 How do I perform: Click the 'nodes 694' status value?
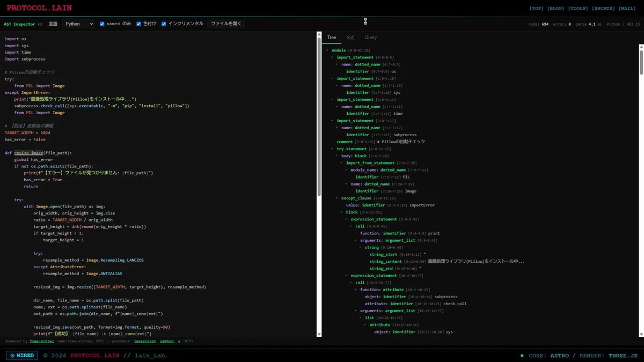pos(538,24)
